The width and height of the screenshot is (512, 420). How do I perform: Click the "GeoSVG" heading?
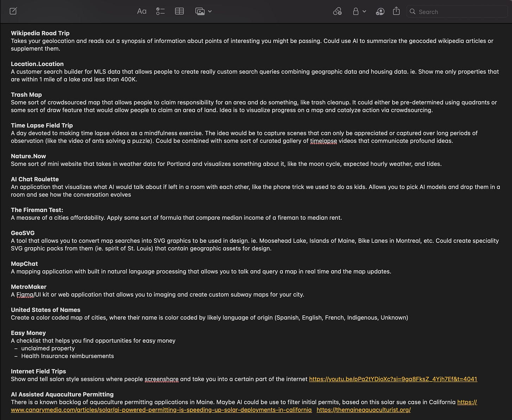click(23, 233)
